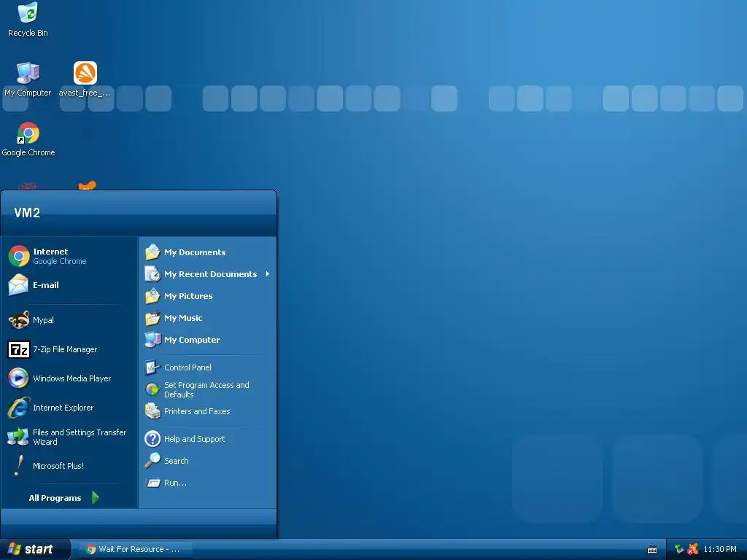
Task: Click the Windows Media Player icon
Action: pyautogui.click(x=18, y=378)
